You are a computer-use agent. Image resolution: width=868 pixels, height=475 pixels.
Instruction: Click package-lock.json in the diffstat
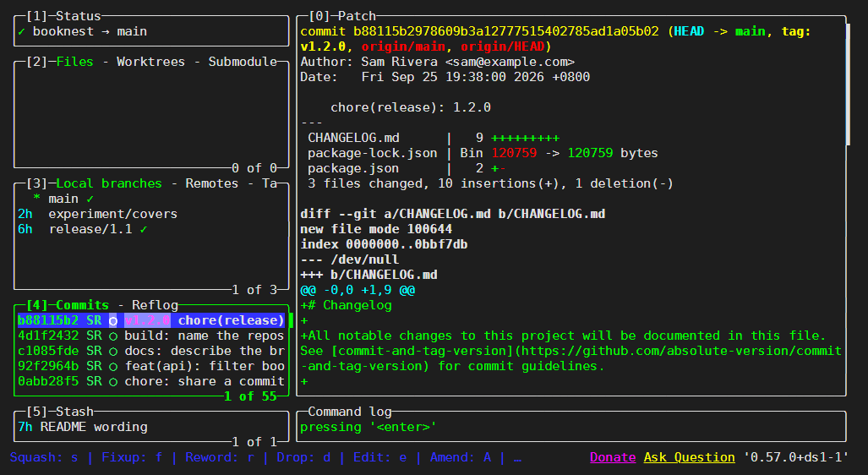(x=373, y=153)
